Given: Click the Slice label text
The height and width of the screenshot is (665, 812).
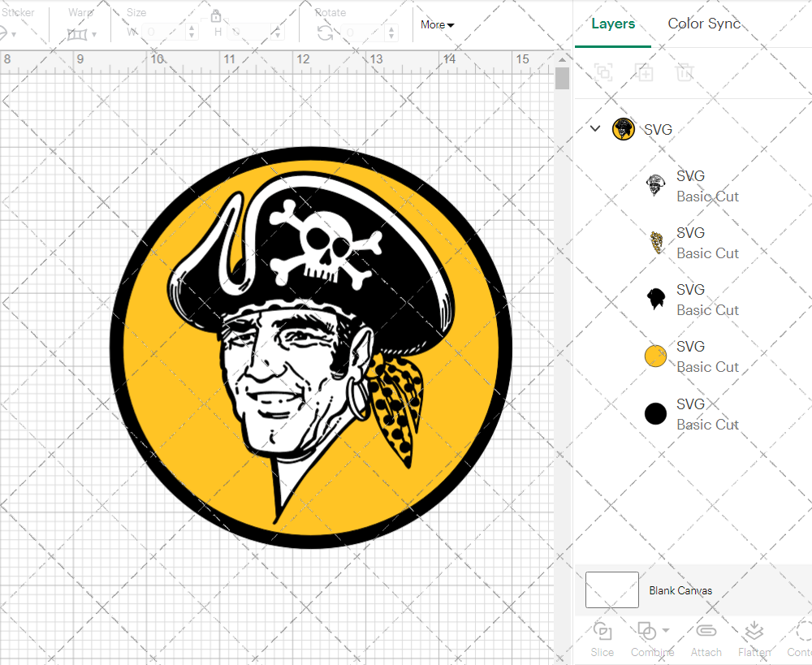Looking at the screenshot, I should (x=603, y=652).
